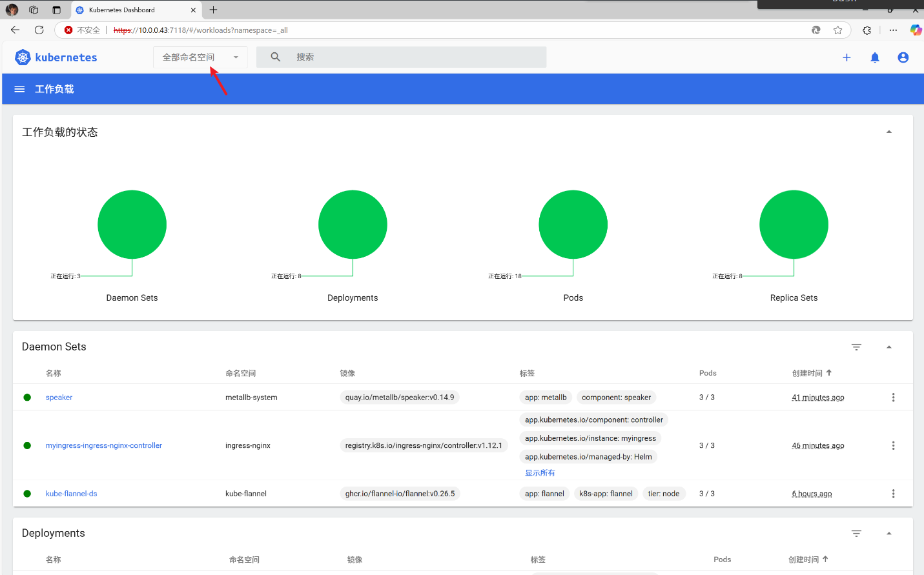
Task: Click the tier: node label chip
Action: coord(664,494)
